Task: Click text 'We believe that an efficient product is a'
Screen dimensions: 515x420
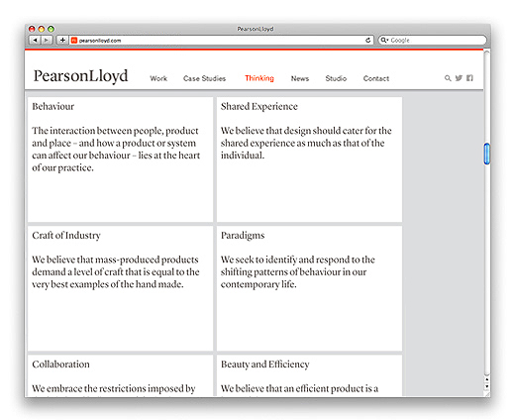Action: pyautogui.click(x=299, y=388)
